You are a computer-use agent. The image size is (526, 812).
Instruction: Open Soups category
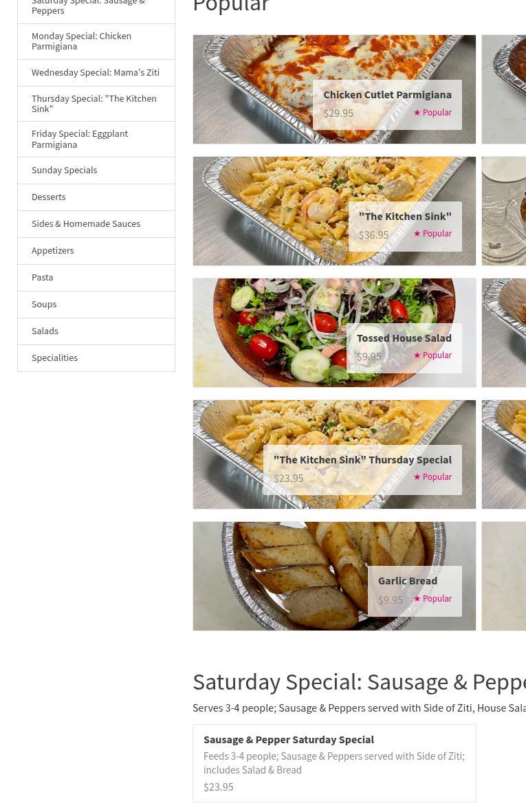pyautogui.click(x=96, y=305)
